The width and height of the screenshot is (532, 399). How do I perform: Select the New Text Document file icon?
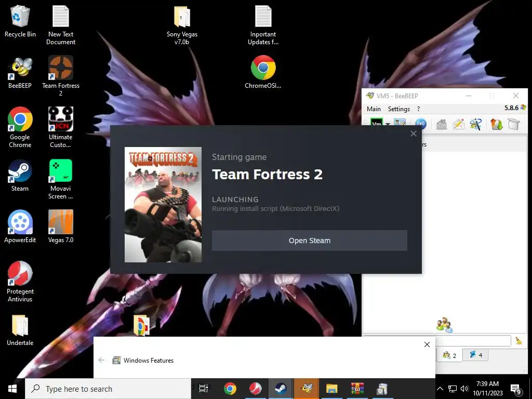click(61, 24)
